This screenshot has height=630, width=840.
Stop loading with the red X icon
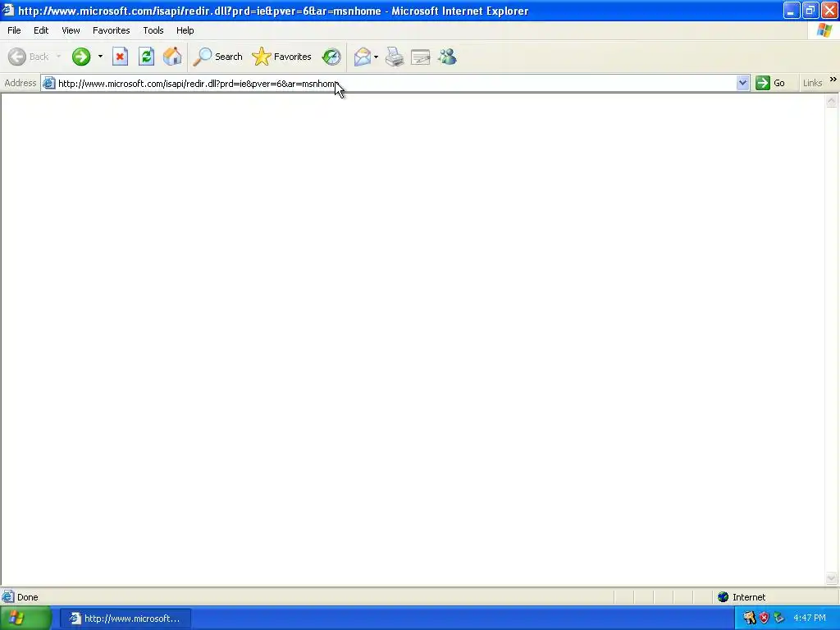tap(120, 57)
